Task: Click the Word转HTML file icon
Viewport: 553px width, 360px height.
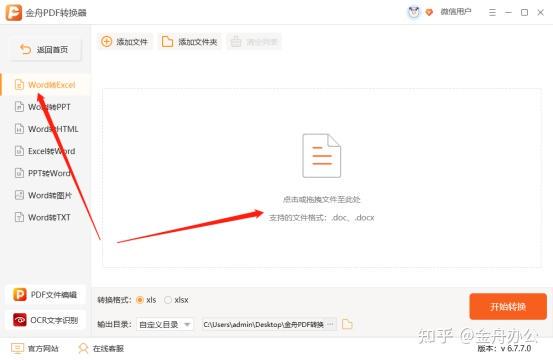Action: [x=19, y=129]
